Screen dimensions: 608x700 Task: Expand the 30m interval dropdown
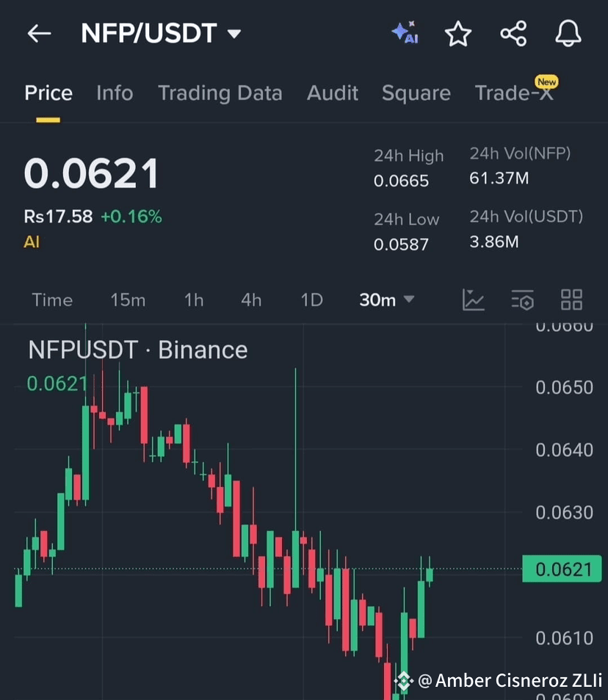(x=386, y=300)
